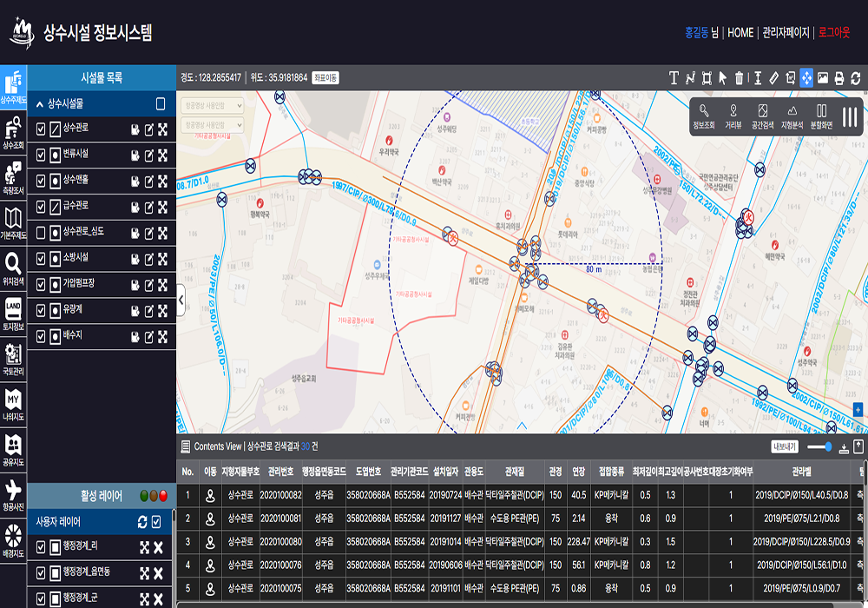Open the 기본주제도 sidebar menu
868x608 pixels.
[x=13, y=224]
